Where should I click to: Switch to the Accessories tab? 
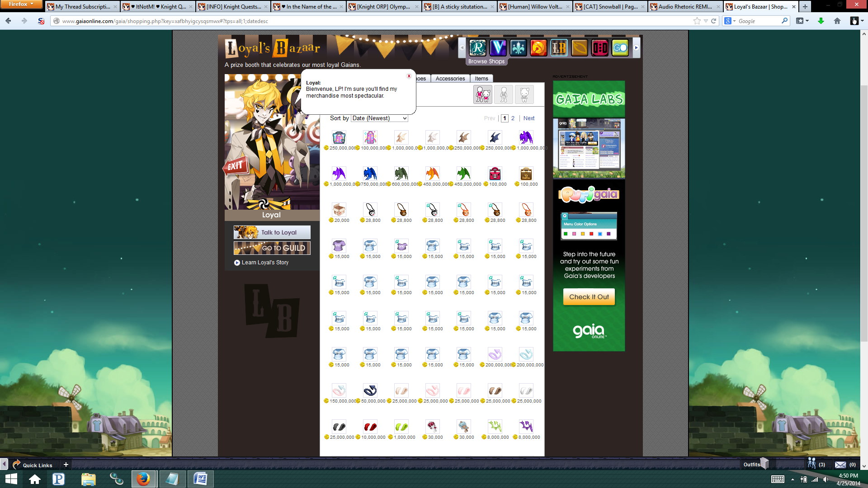[450, 79]
